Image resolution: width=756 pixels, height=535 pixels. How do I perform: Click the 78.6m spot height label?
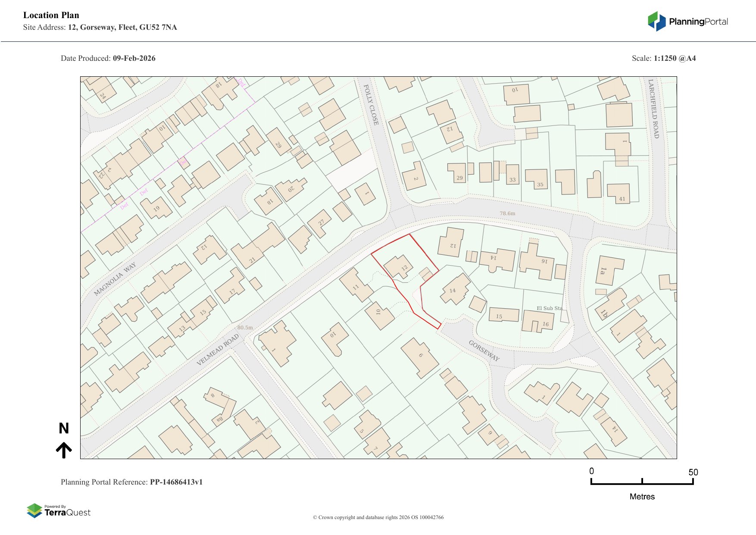pos(507,213)
